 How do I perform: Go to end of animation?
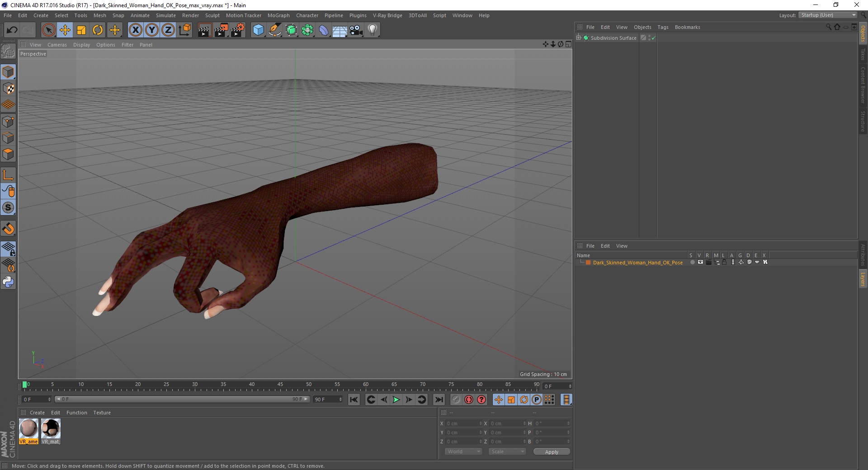coord(439,399)
